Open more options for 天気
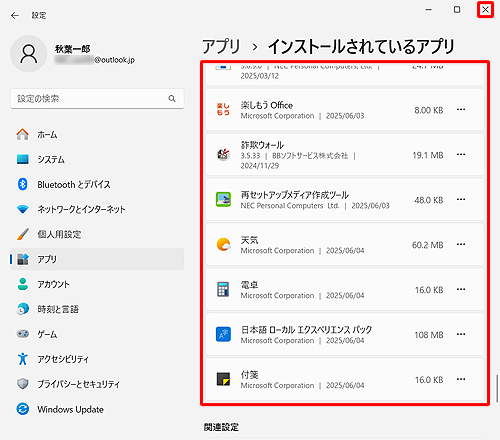 [x=461, y=244]
